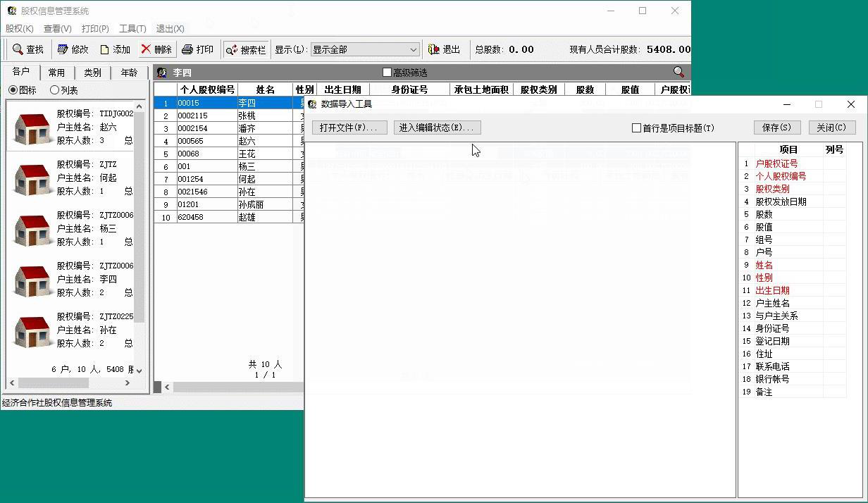Open the 查看(V) menu
Screen dimensions: 868x503
[x=58, y=29]
